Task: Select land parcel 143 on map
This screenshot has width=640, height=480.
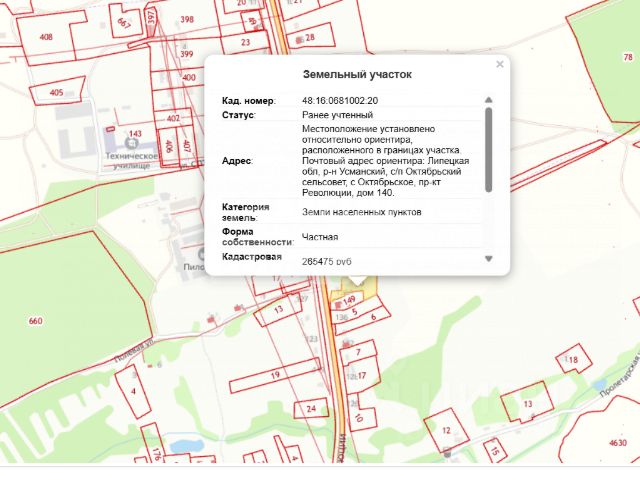Action: click(x=135, y=133)
